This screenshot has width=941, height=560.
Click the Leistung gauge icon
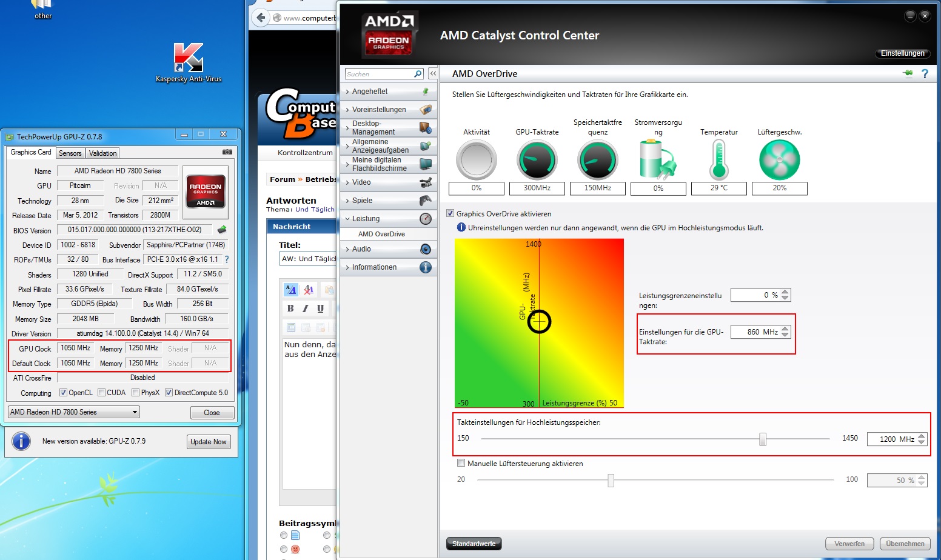[x=426, y=219]
